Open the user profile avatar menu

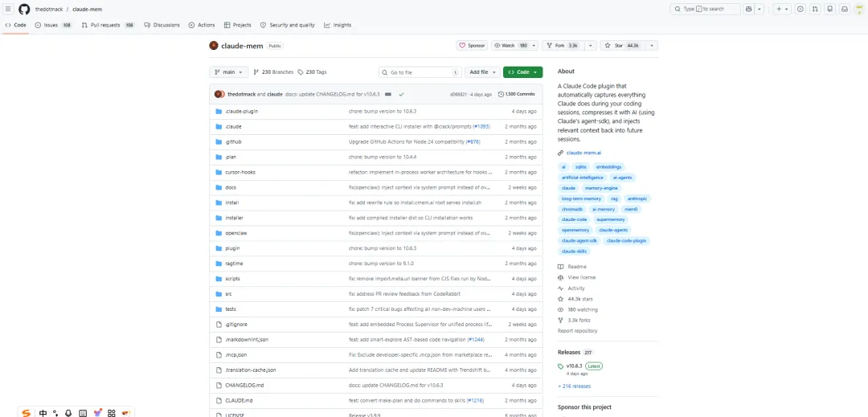[860, 9]
